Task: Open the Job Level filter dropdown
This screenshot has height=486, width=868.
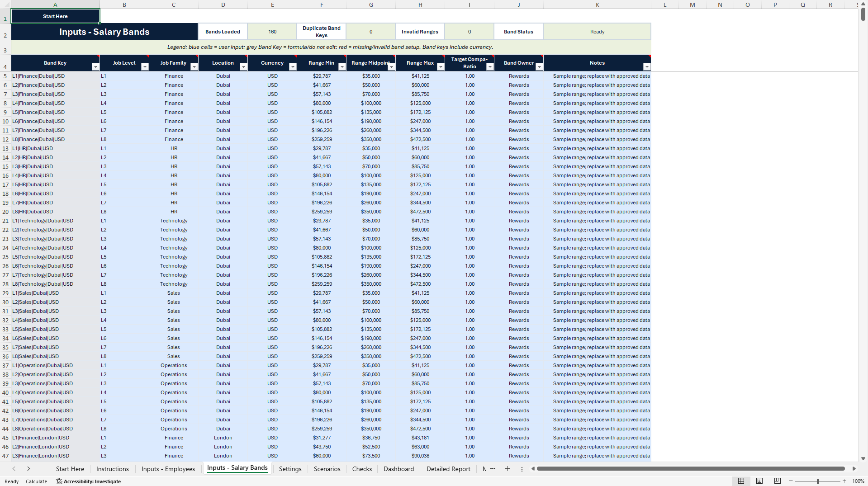Action: [145, 67]
